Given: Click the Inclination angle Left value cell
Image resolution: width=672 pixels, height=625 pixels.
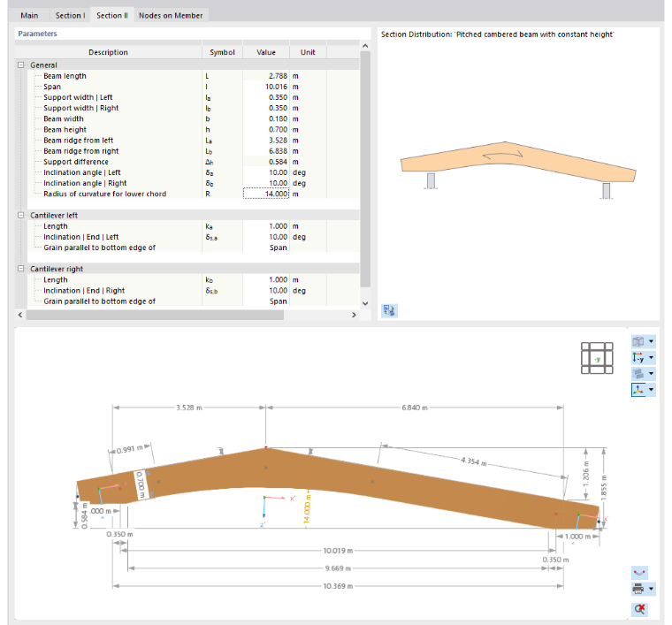Looking at the screenshot, I should click(x=266, y=172).
